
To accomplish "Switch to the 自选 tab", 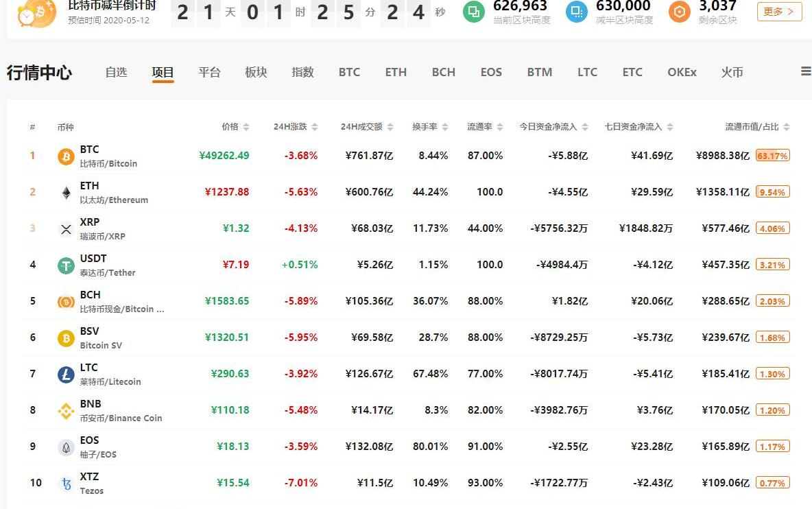I will 116,72.
